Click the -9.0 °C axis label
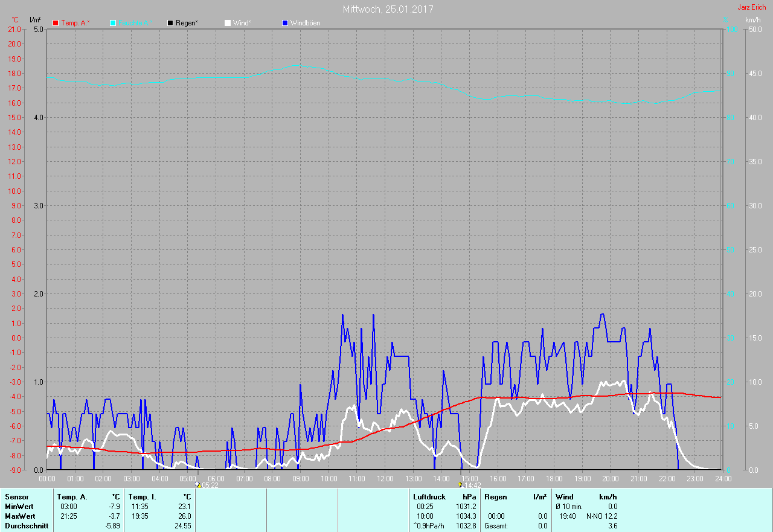Screen dimensions: 773x532 pyautogui.click(x=14, y=470)
